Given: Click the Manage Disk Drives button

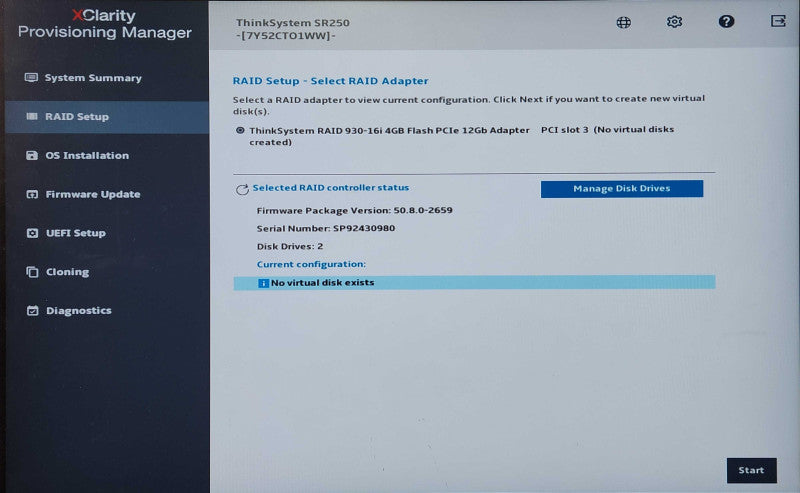Looking at the screenshot, I should (621, 188).
